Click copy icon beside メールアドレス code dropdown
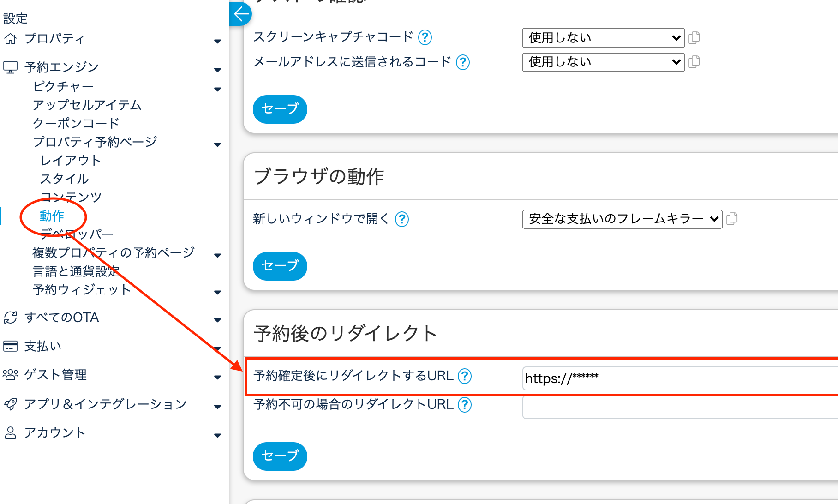838x504 pixels. [694, 62]
